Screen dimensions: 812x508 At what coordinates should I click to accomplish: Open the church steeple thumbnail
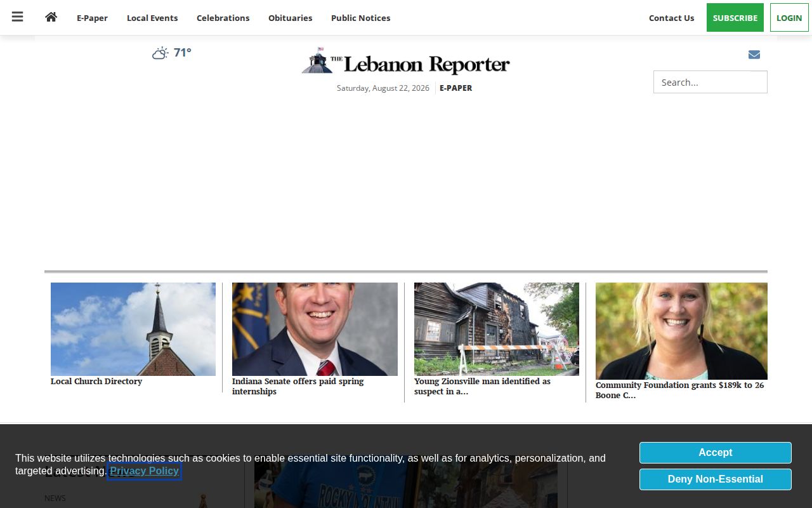133,329
